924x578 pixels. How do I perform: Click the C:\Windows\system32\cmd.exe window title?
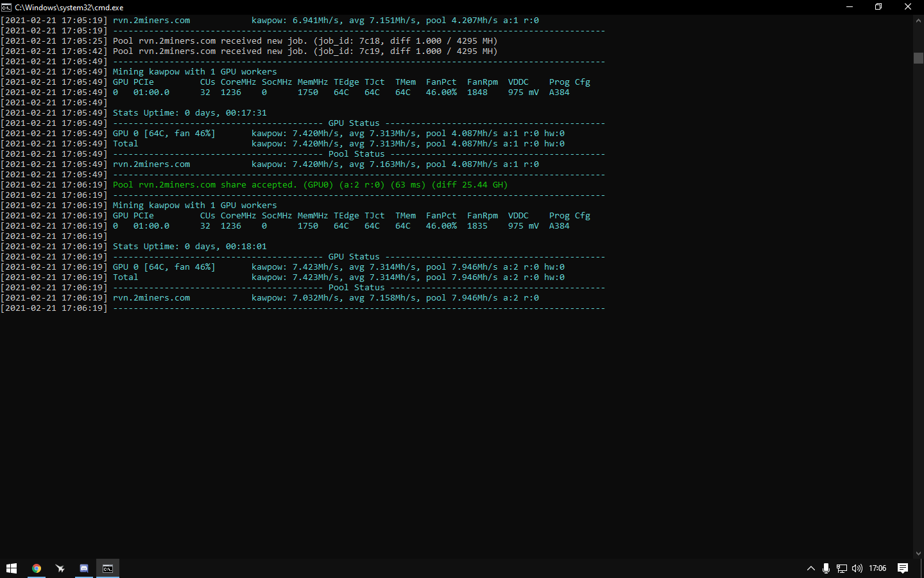[69, 8]
